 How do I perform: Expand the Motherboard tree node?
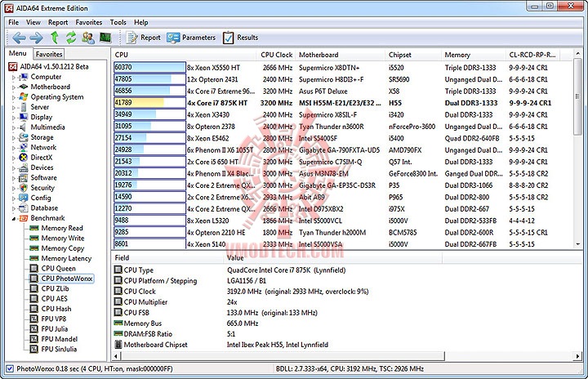[14, 87]
